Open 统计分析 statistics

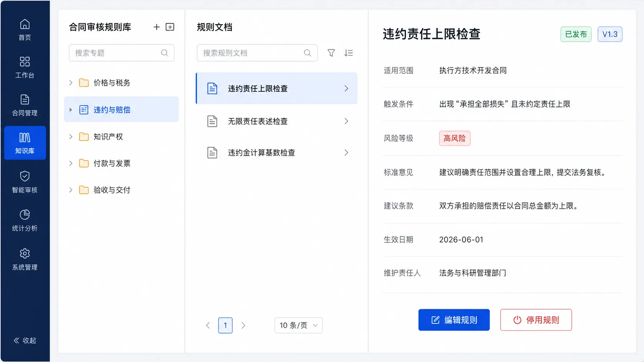coord(25,220)
